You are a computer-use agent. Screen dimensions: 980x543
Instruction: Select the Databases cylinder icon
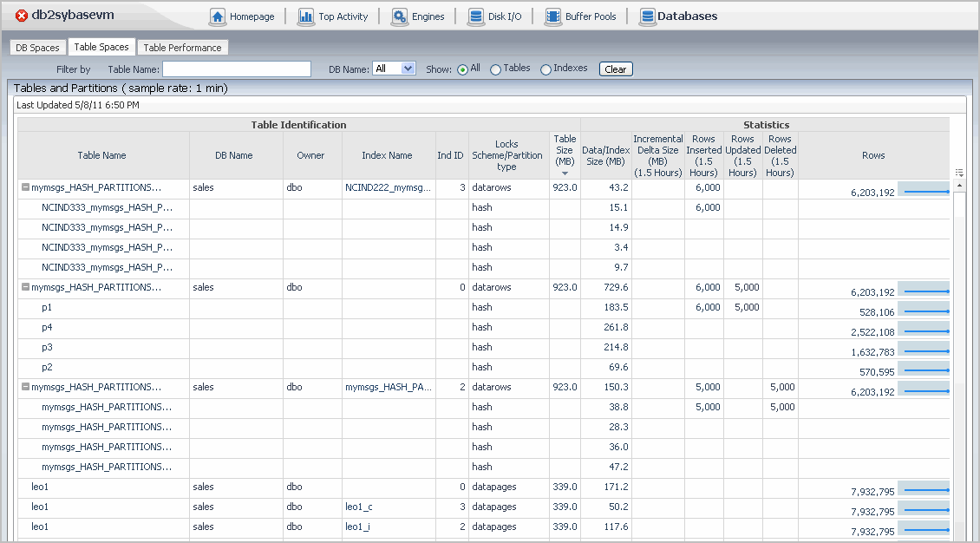647,16
